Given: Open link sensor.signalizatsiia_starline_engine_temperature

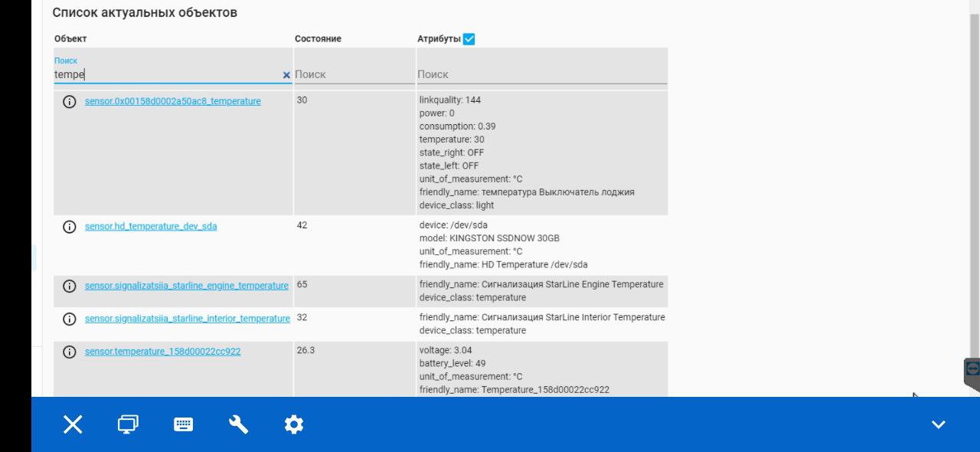Looking at the screenshot, I should (187, 286).
